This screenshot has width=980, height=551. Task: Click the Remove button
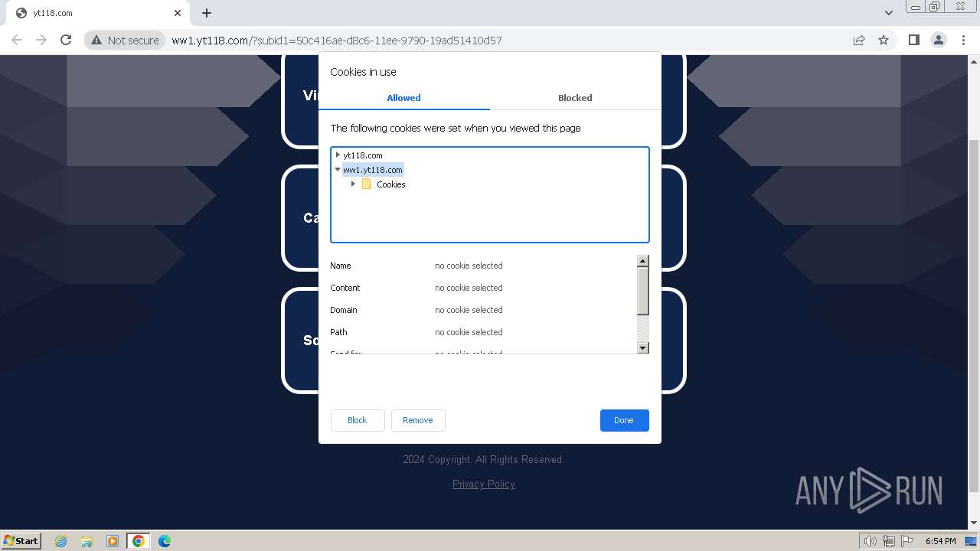[418, 420]
